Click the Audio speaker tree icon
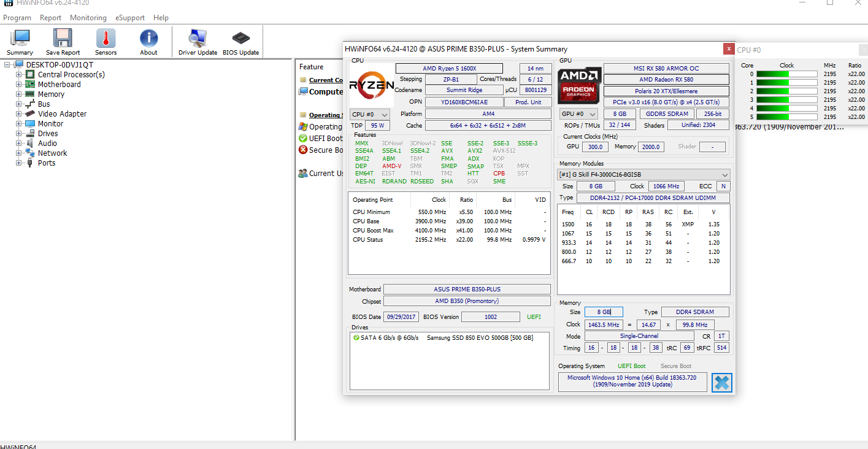This screenshot has height=449, width=868. (30, 144)
